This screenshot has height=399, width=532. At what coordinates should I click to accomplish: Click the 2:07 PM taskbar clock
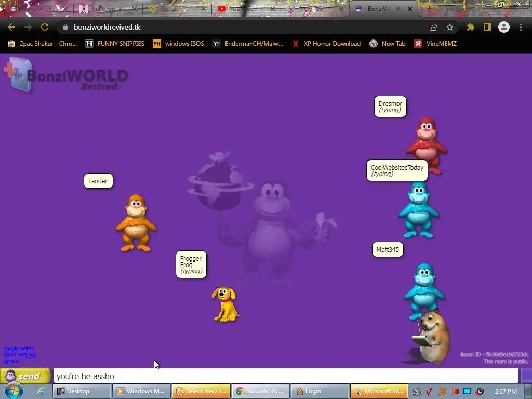[506, 392]
